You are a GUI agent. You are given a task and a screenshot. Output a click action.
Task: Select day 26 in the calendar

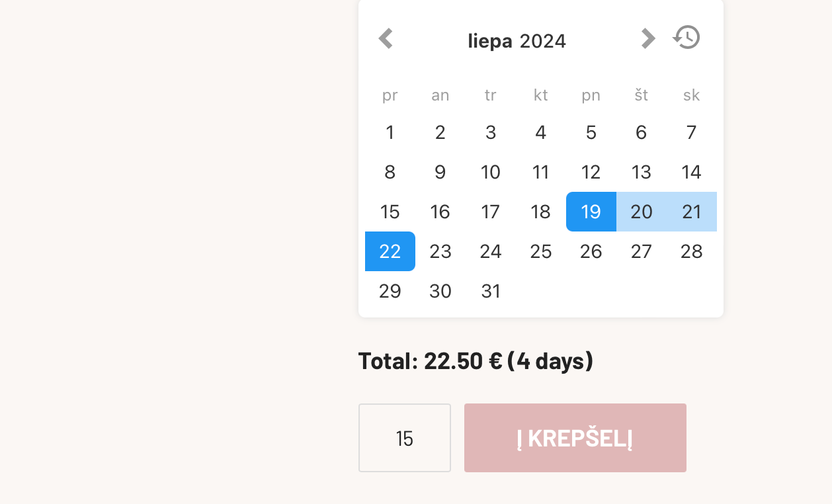pyautogui.click(x=591, y=251)
